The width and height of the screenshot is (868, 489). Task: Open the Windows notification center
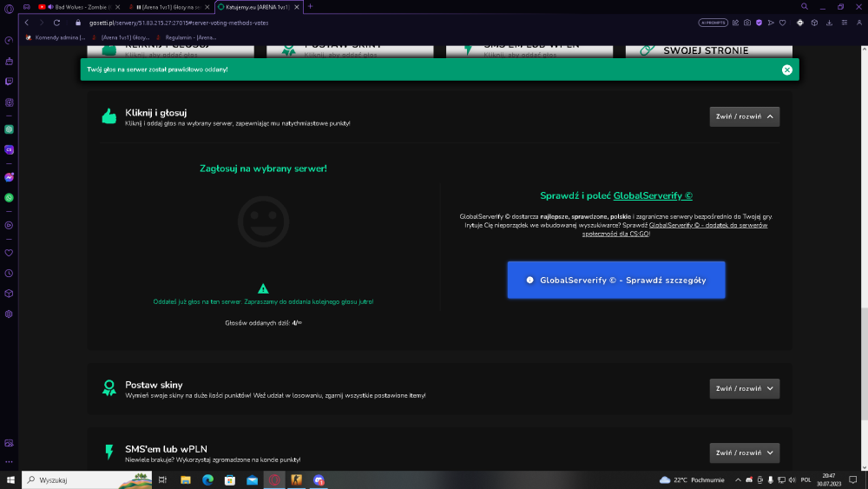click(853, 479)
